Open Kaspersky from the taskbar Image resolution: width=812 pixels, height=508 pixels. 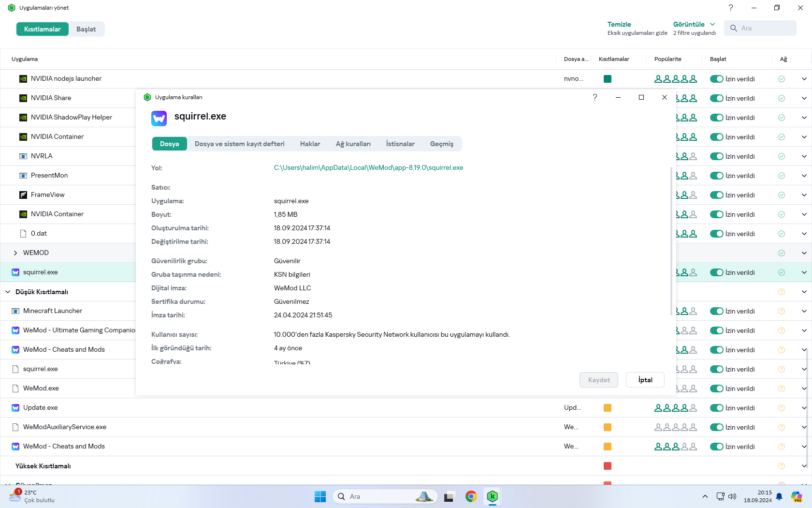tap(493, 496)
